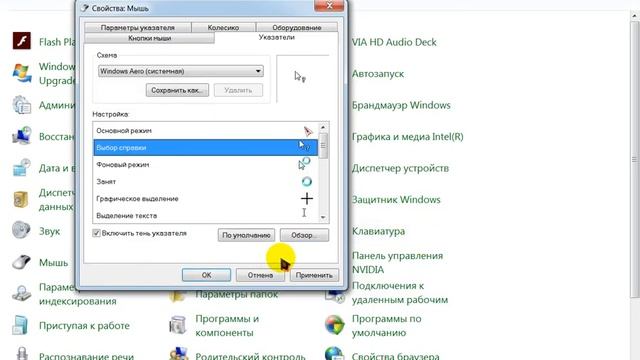This screenshot has height=360, width=640.
Task: Switch to the Кнопки мыши tab
Action: [x=149, y=38]
